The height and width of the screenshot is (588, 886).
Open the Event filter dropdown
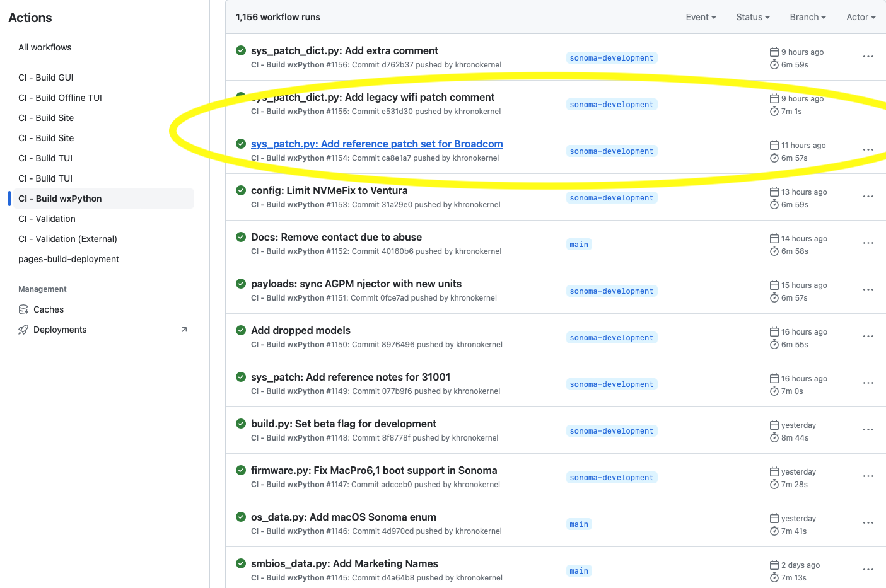point(701,17)
